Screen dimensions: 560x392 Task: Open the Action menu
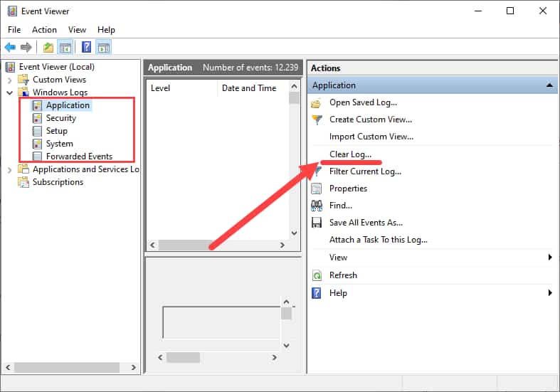44,30
